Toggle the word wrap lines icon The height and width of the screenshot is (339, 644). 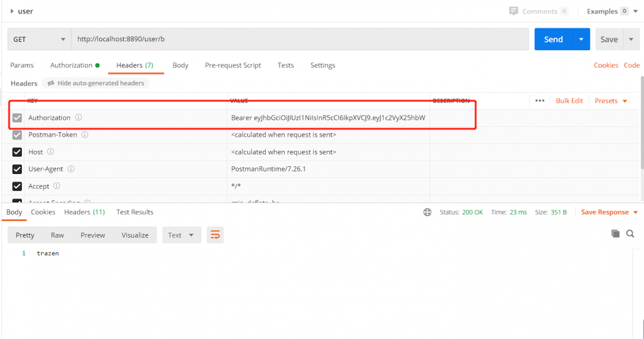point(215,235)
